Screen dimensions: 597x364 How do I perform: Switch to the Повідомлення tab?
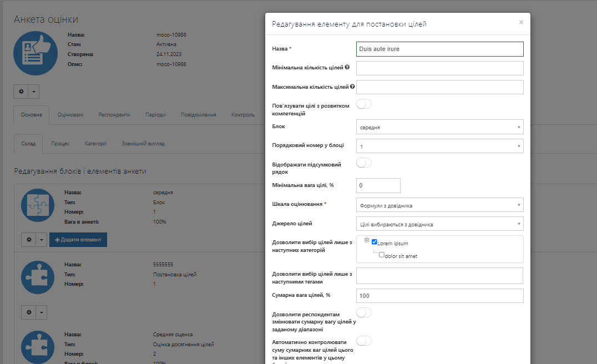point(199,115)
